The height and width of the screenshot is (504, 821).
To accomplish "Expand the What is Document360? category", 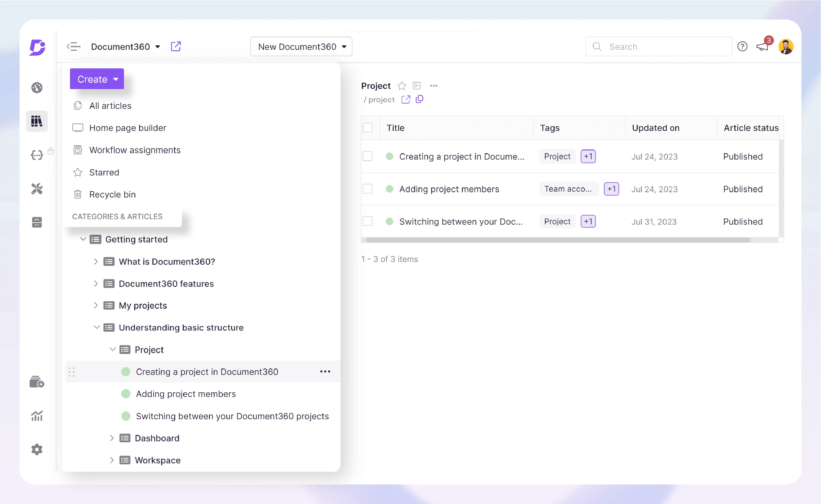I will (x=96, y=261).
